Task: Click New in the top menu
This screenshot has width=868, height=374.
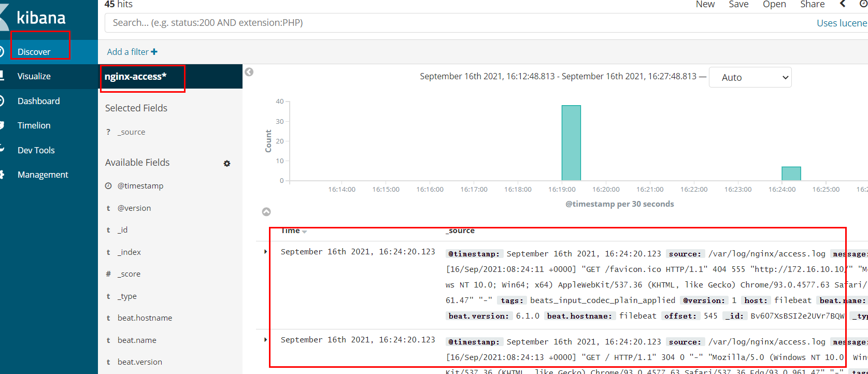Action: coord(705,5)
